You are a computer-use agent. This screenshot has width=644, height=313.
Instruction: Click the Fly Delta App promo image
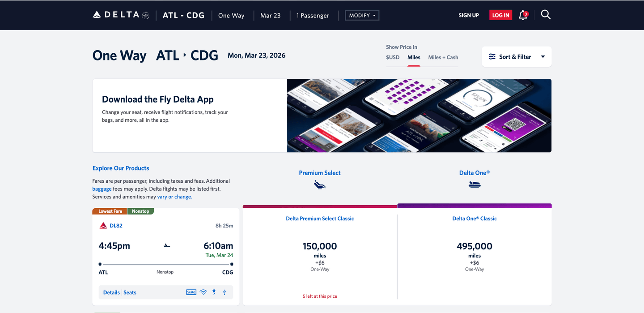pos(419,115)
